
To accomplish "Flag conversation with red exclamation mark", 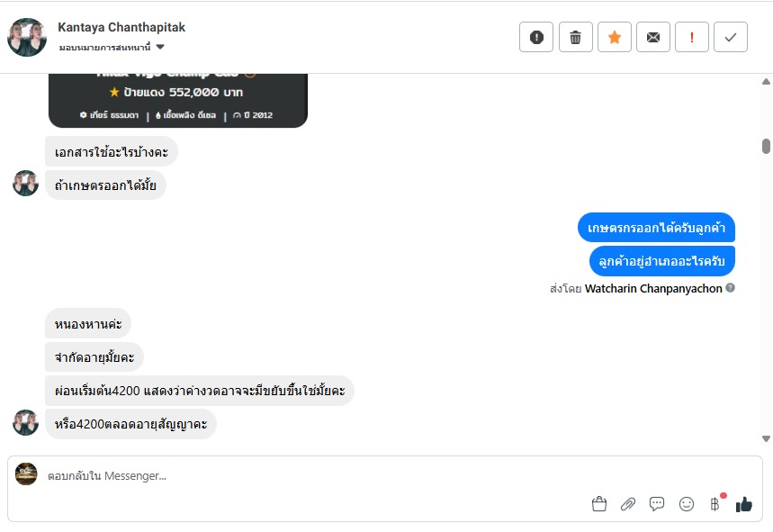I will 692,37.
